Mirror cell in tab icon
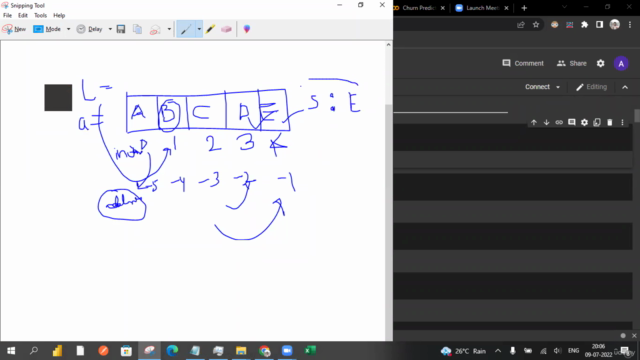The width and height of the screenshot is (640, 360). [597, 122]
